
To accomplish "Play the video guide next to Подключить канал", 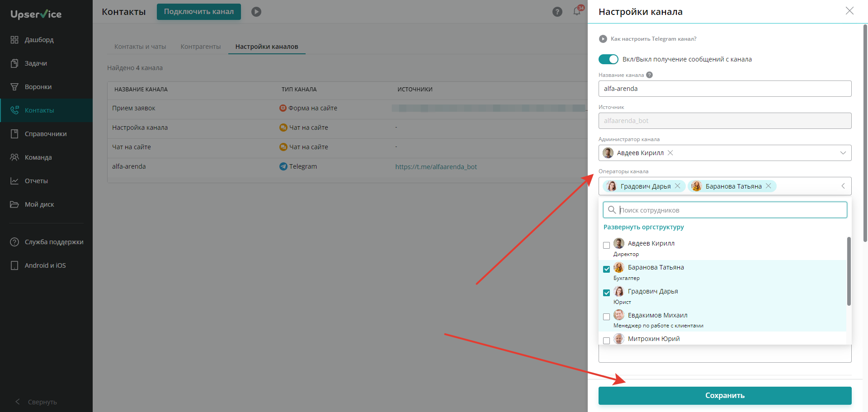I will 256,12.
